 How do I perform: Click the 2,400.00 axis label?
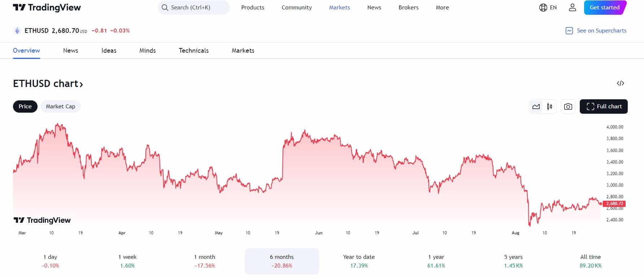tap(615, 220)
